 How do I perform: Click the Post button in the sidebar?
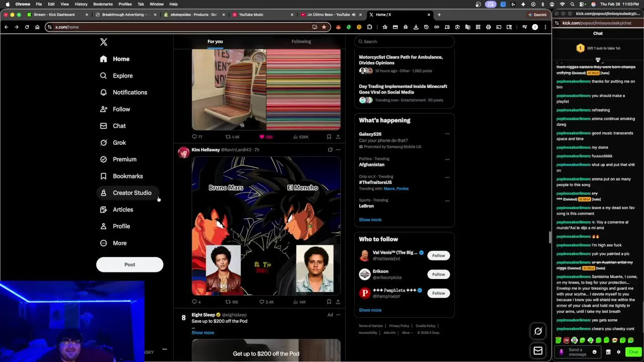pyautogui.click(x=130, y=264)
